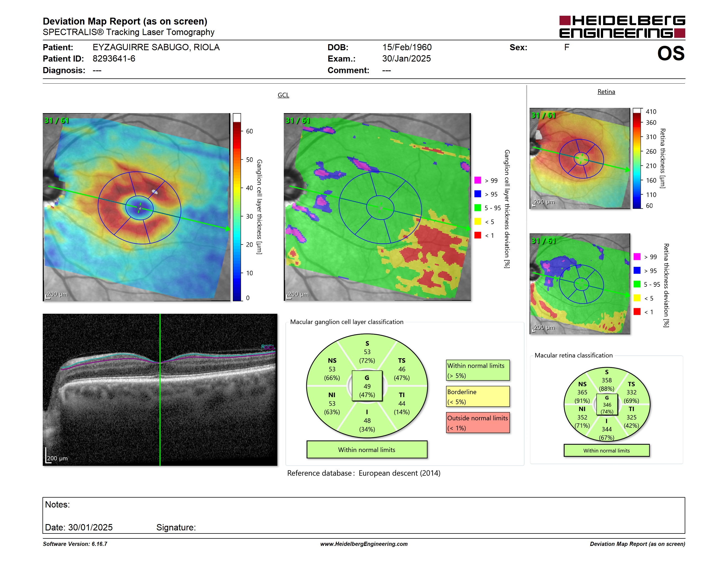Select the Retina S sector 358 (88%)
This screenshot has height=563, width=728.
click(x=607, y=380)
